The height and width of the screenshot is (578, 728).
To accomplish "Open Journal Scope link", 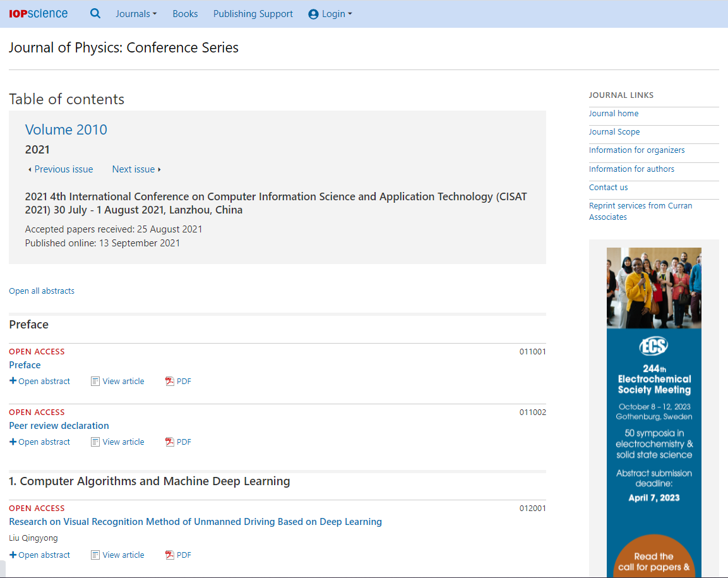I will [x=614, y=132].
